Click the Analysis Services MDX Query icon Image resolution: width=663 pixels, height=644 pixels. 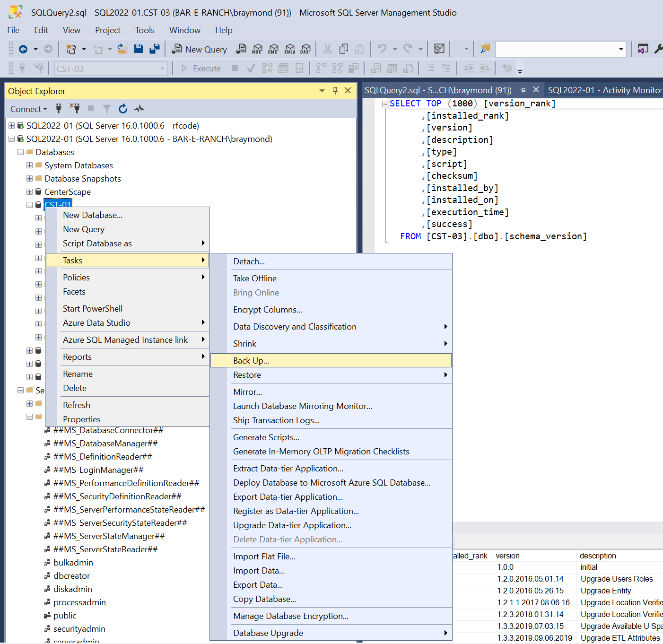257,49
